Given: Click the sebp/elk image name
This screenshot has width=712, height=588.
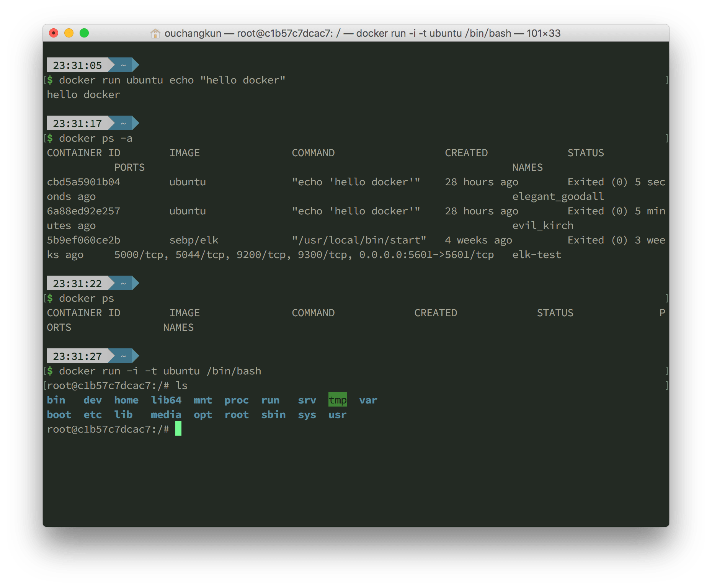Looking at the screenshot, I should (x=194, y=240).
